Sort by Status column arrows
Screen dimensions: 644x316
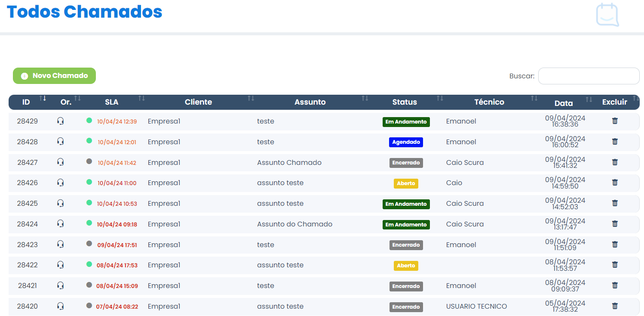click(440, 99)
